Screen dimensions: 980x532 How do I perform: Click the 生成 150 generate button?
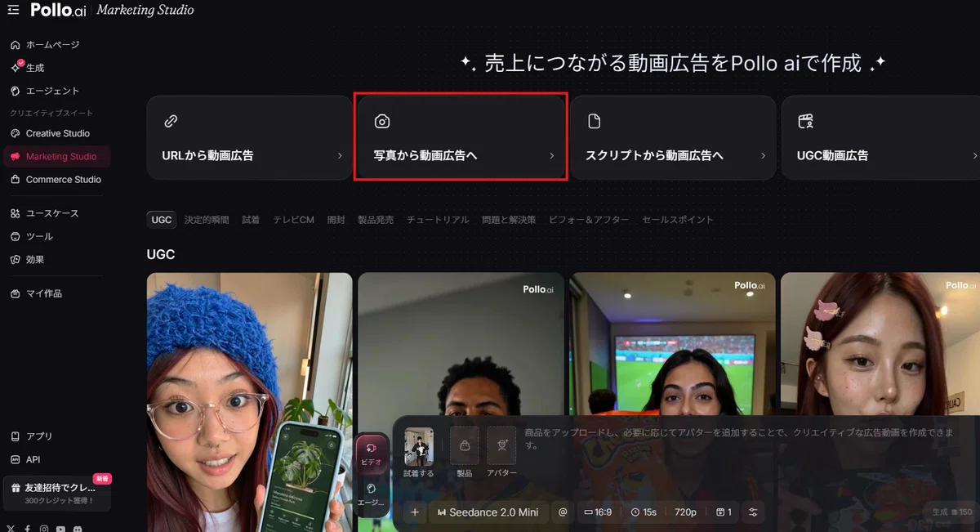(x=952, y=512)
